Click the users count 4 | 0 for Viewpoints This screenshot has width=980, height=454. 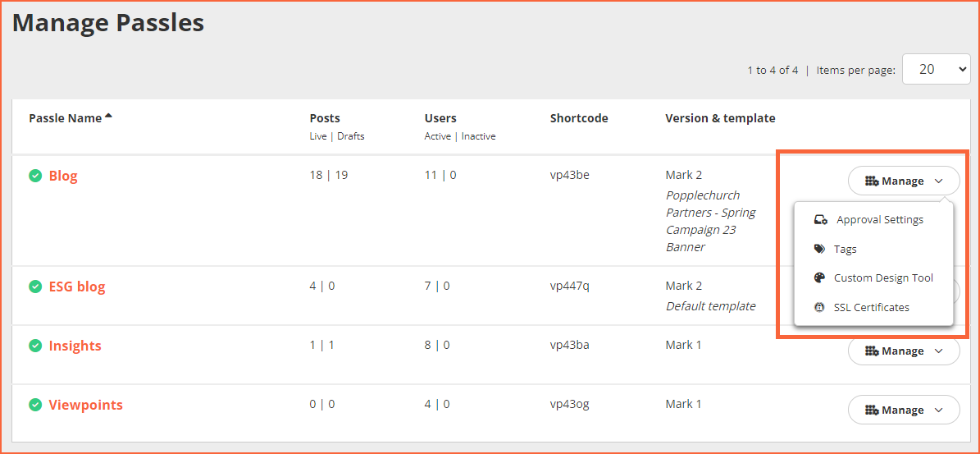437,404
